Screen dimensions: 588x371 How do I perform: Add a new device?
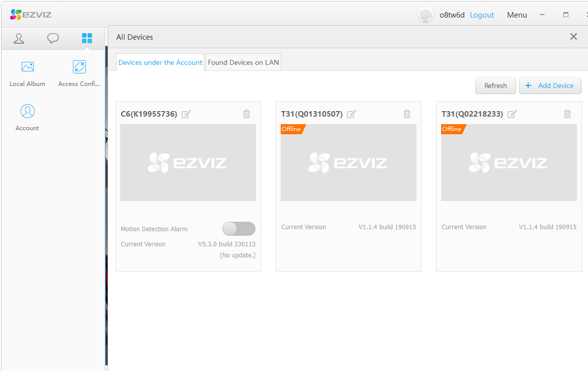point(550,85)
